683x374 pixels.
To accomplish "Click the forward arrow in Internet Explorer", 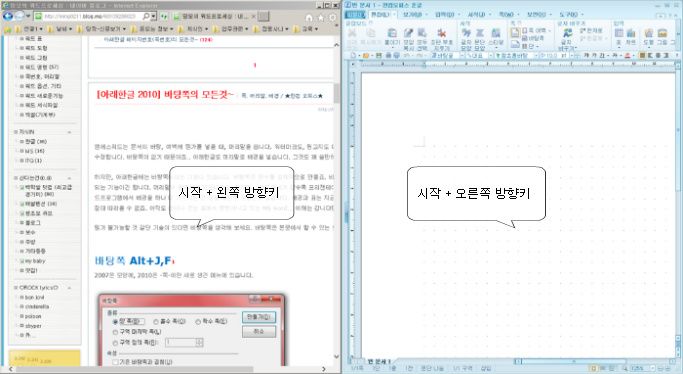I will [20, 16].
